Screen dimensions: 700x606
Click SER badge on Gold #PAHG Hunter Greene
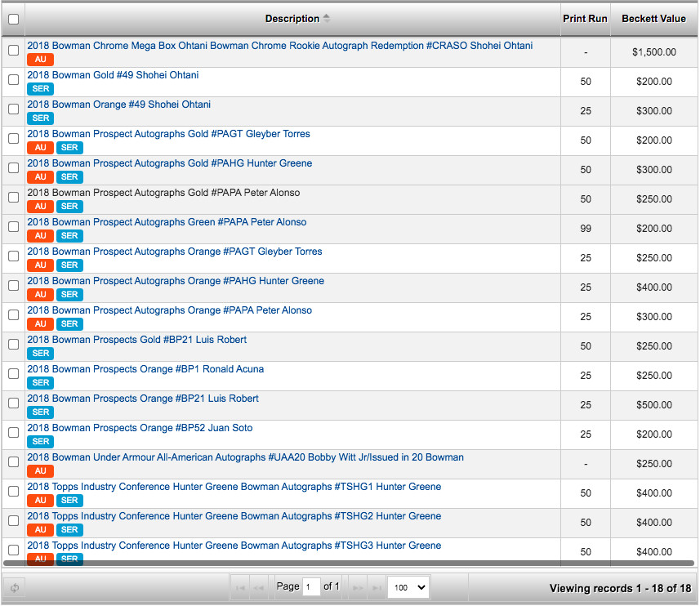tap(69, 177)
